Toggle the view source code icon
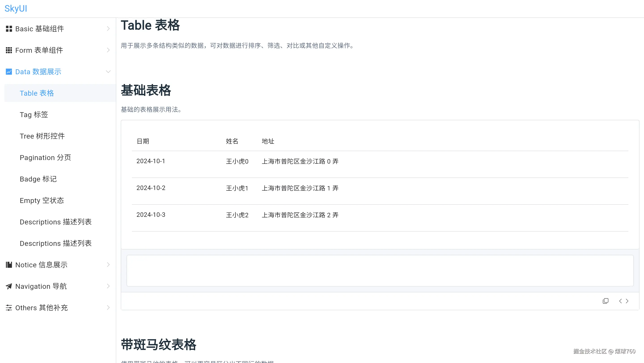Image resolution: width=644 pixels, height=363 pixels. 623,301
